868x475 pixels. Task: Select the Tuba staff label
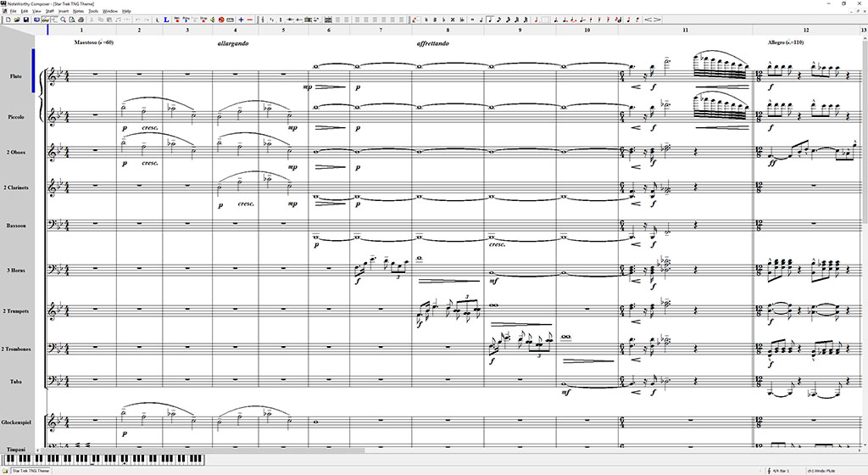[16, 382]
